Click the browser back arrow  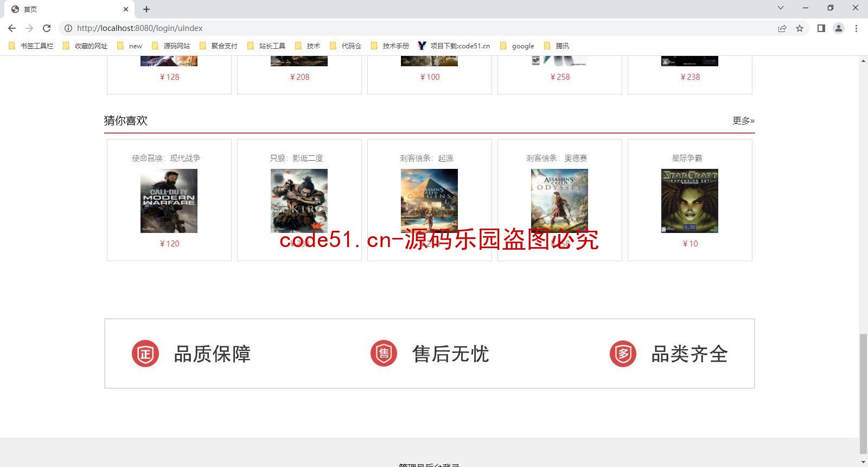[12, 28]
